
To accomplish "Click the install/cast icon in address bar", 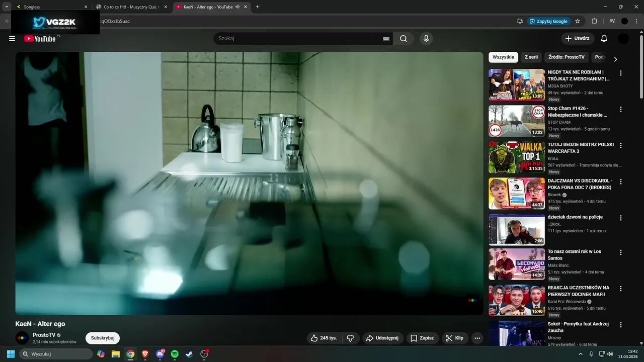I will (520, 21).
